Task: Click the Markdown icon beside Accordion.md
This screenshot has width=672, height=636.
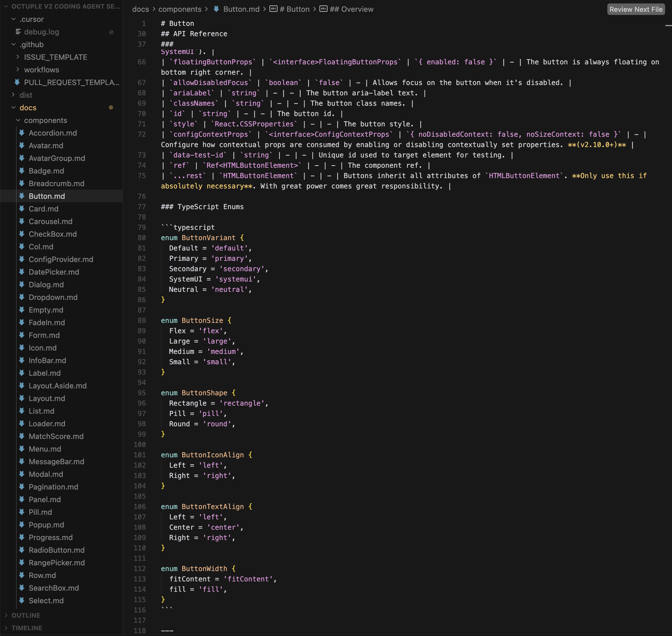Action: [22, 133]
